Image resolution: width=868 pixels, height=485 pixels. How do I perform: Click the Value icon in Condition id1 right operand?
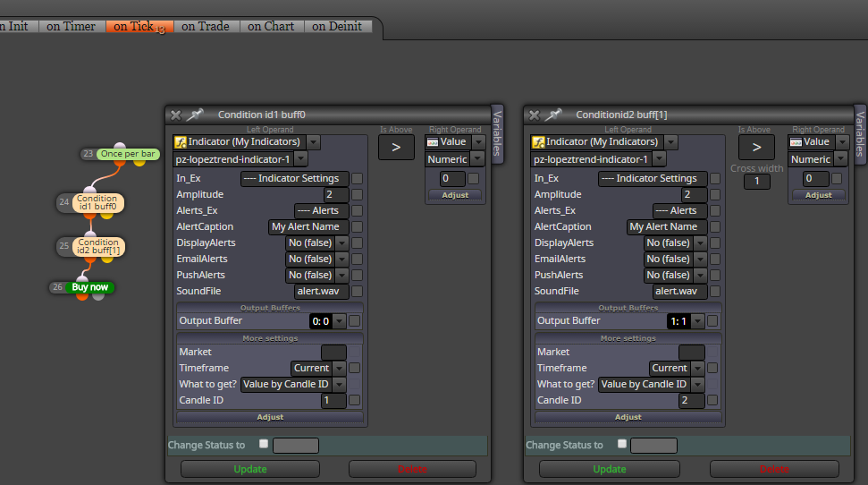(433, 142)
